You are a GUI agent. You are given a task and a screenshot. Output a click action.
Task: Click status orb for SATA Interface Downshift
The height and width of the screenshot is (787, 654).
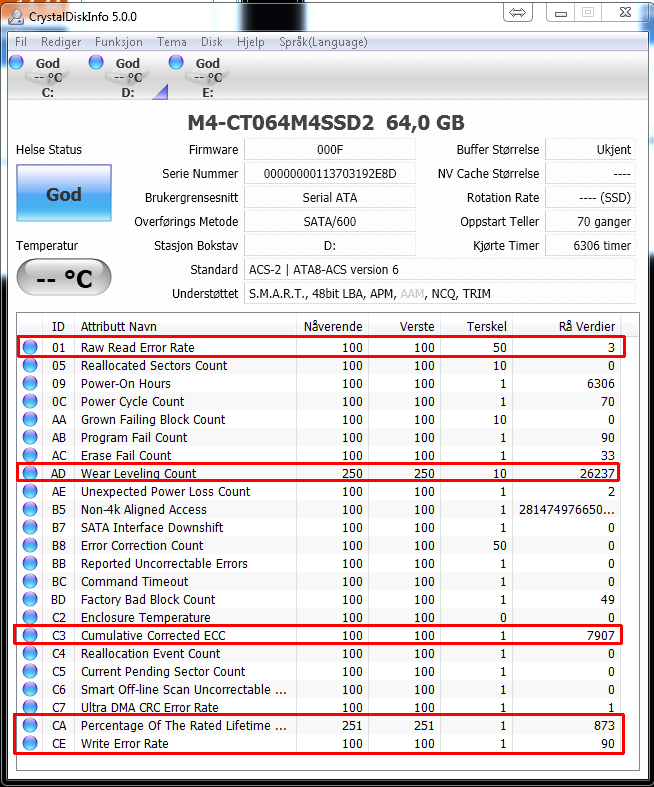click(x=30, y=527)
